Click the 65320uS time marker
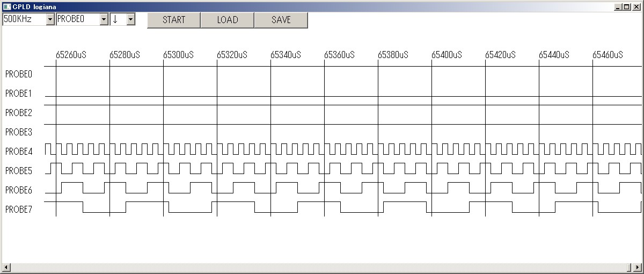This screenshot has height=274, width=644. (x=232, y=55)
